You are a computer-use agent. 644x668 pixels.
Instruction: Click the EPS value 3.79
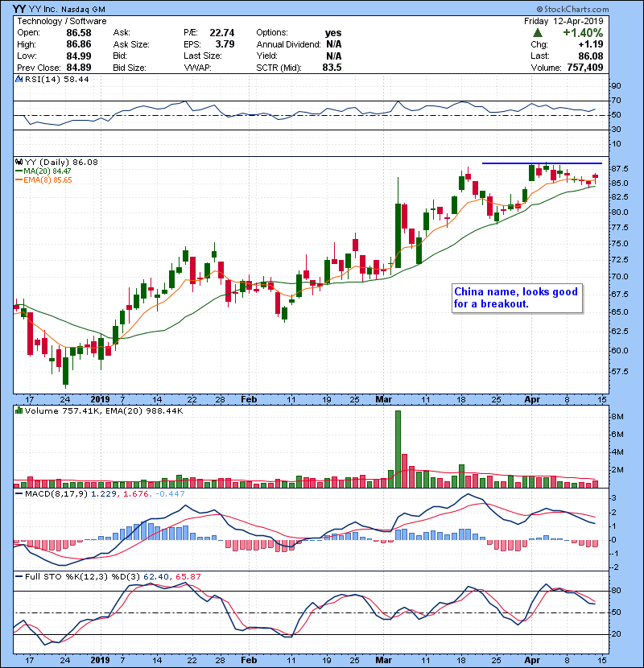[225, 44]
